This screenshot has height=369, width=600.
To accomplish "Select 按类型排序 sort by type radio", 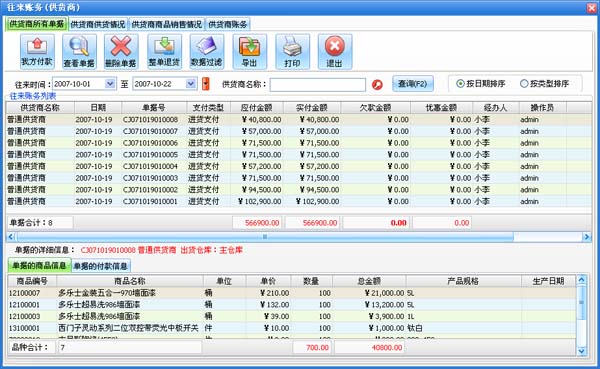I will pos(545,83).
